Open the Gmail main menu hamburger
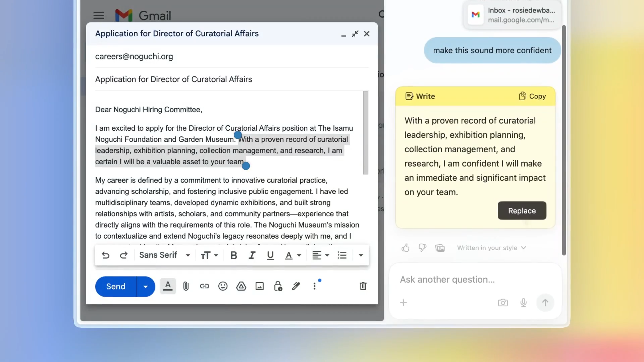 click(99, 15)
